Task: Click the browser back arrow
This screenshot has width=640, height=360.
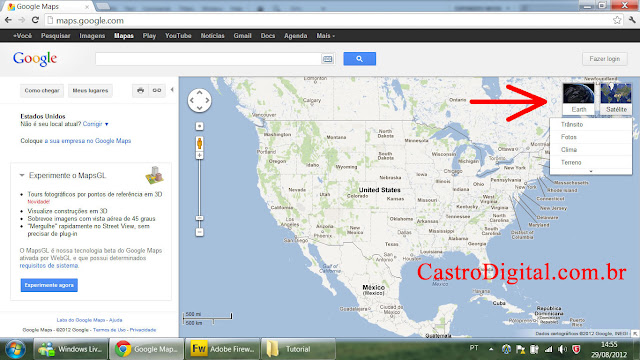Action: click(x=8, y=20)
